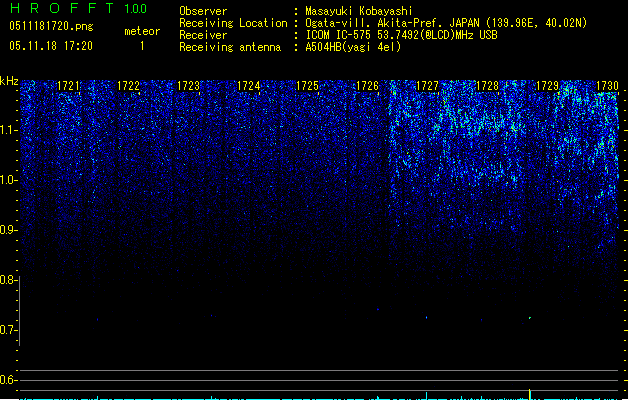
Task: Click the 1725 time marker
Action: click(x=307, y=86)
